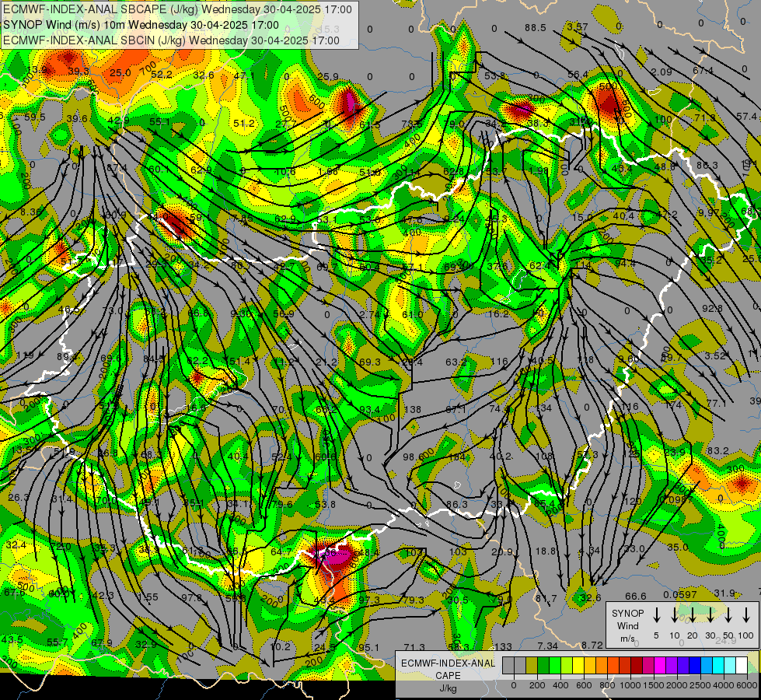Click the map value '3.57'
This screenshot has width=761, height=700.
(x=578, y=26)
